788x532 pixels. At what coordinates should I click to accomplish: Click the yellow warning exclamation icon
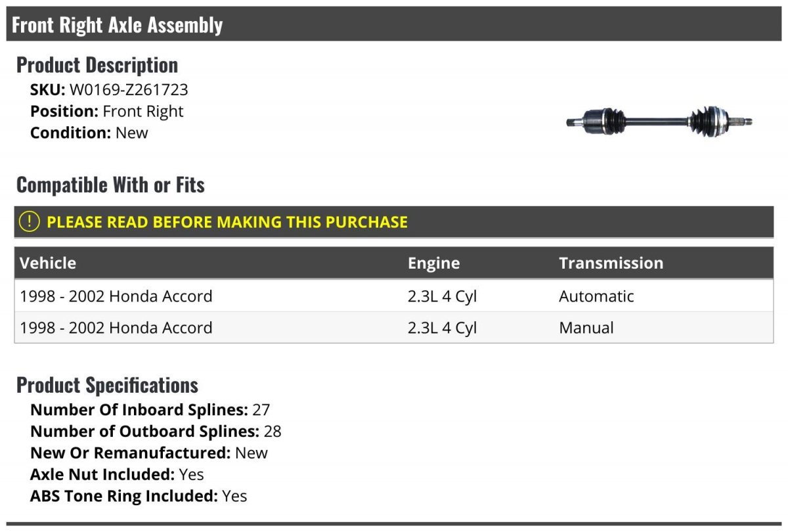(30, 222)
